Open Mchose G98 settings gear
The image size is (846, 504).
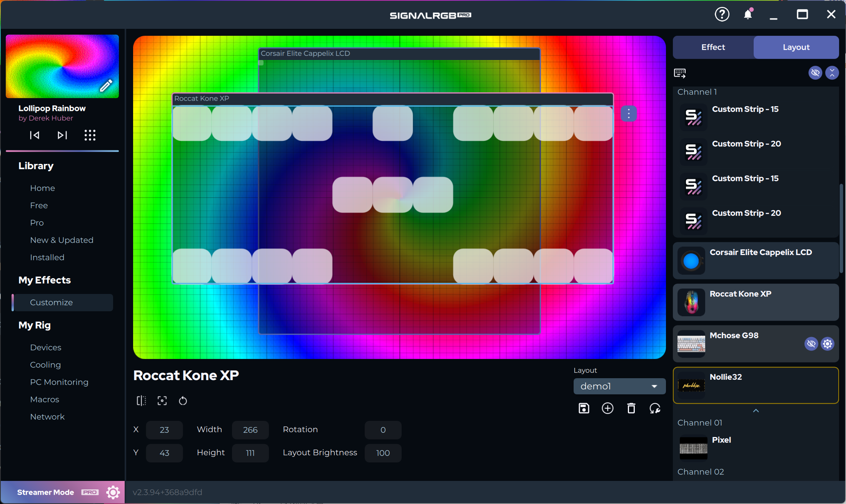click(x=828, y=344)
